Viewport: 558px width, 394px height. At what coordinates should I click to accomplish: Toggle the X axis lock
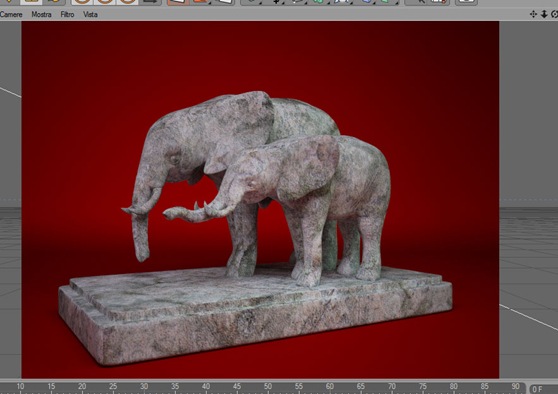point(82,2)
